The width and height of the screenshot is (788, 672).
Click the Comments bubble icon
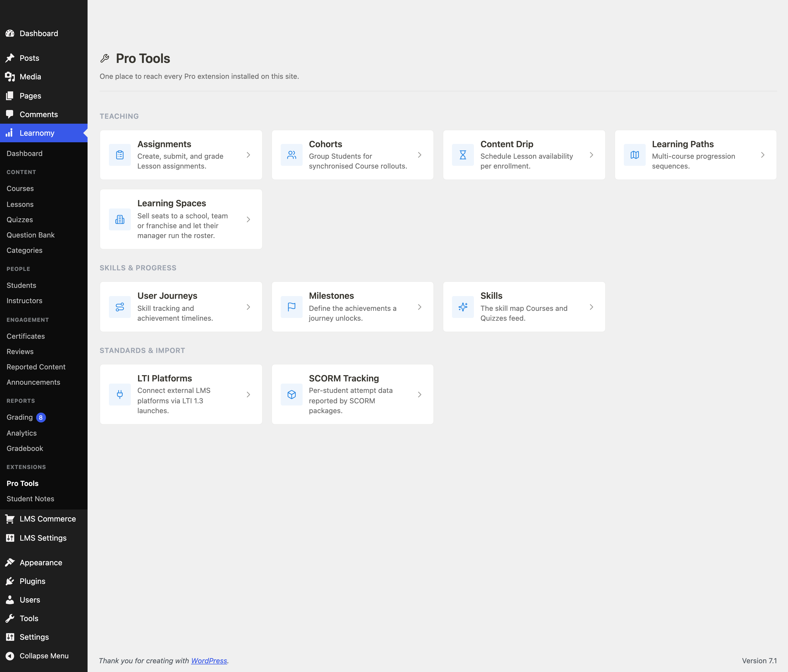pyautogui.click(x=10, y=114)
